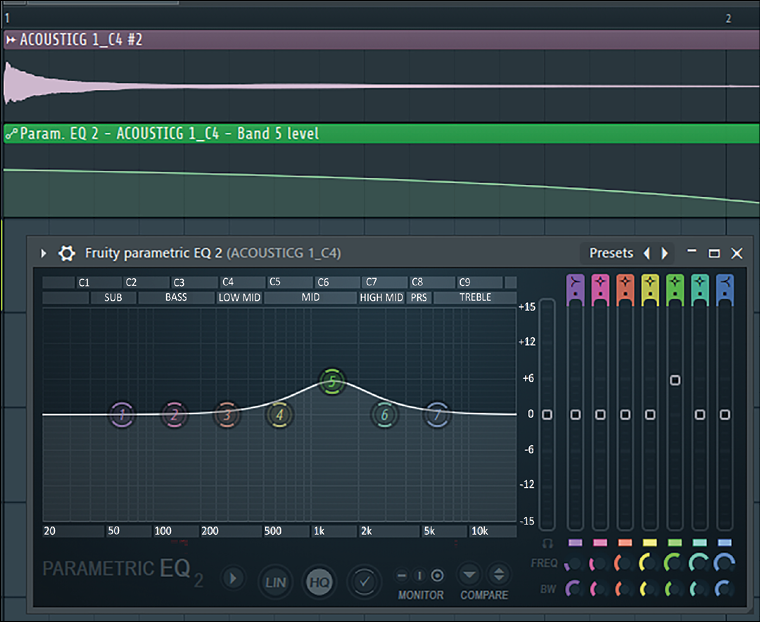The width and height of the screenshot is (760, 622).
Task: Click the MID frequency range label
Action: pos(311,297)
